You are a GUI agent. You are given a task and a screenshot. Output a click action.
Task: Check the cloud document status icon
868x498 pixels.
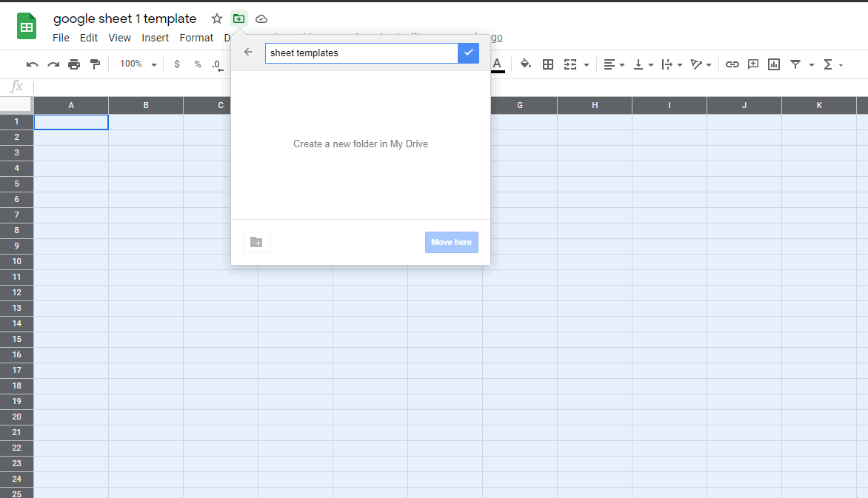coord(261,18)
